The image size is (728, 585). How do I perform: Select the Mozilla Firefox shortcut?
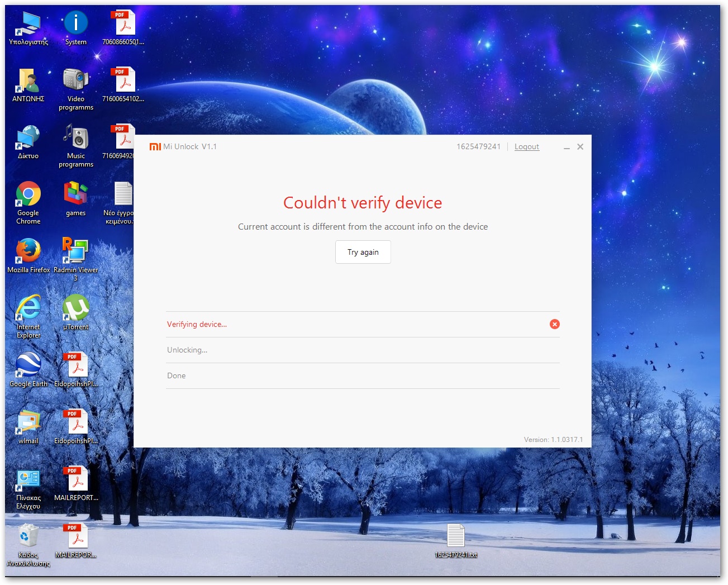(28, 256)
